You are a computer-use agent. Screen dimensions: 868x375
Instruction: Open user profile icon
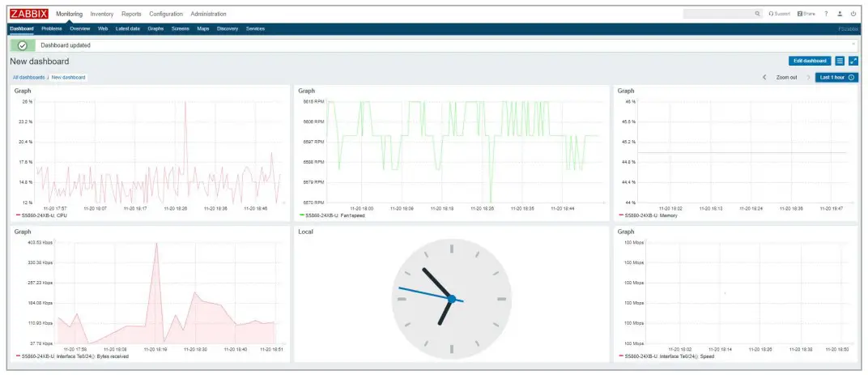[840, 14]
